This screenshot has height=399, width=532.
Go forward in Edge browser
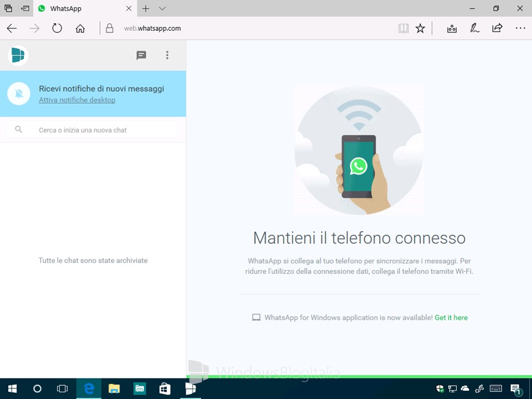(34, 28)
